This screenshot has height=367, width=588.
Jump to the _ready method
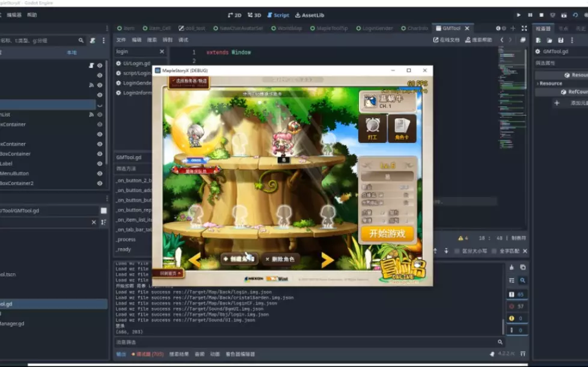tap(123, 249)
